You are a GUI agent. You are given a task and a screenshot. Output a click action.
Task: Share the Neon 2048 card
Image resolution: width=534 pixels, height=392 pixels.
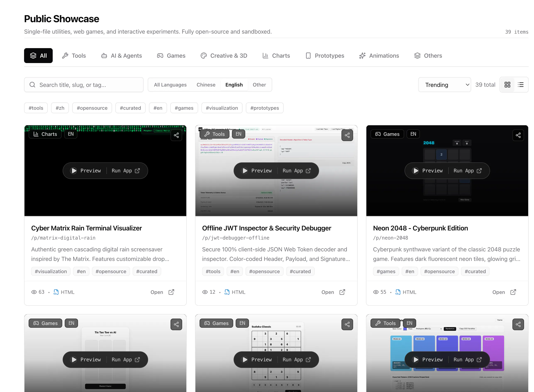point(518,135)
